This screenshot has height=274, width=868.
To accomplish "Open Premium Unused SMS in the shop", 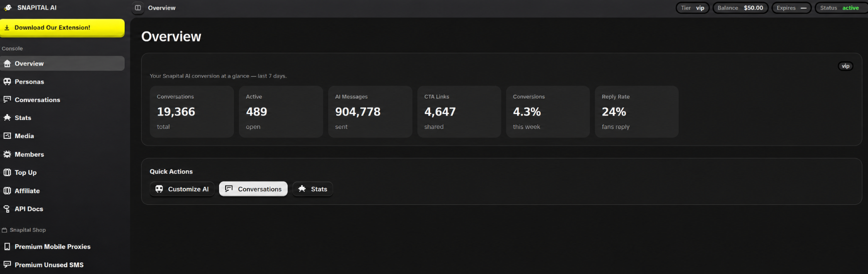I will pyautogui.click(x=62, y=264).
